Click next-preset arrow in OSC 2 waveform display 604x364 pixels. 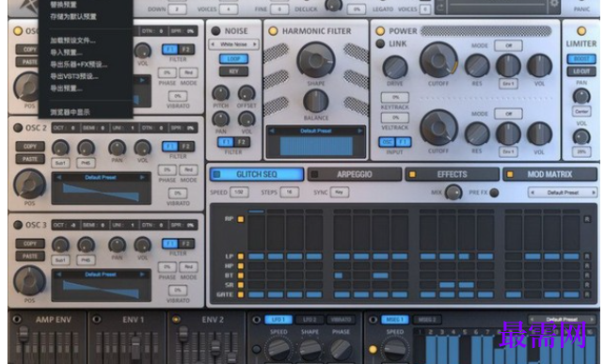point(142,177)
